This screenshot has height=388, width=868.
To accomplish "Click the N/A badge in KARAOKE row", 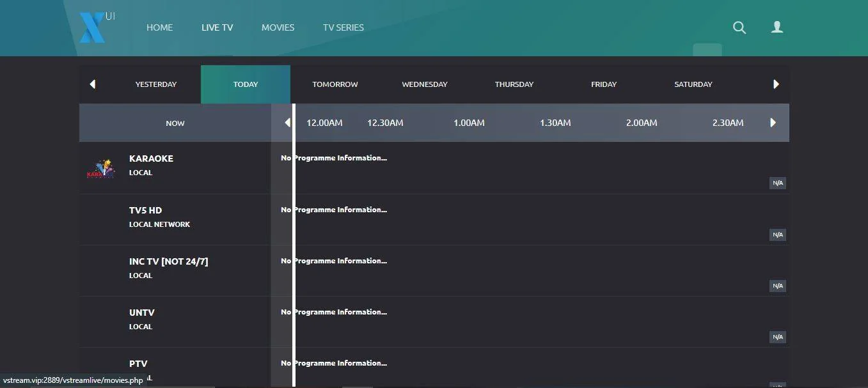I will coord(778,183).
